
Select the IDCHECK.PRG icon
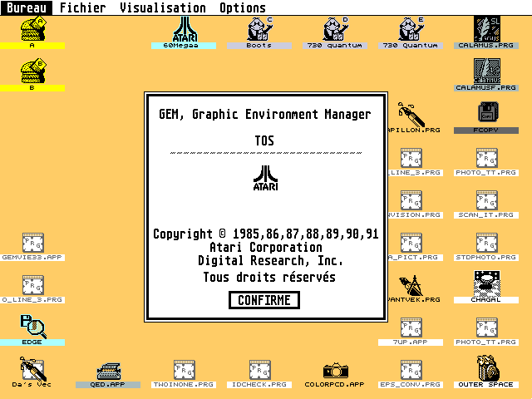(260, 370)
